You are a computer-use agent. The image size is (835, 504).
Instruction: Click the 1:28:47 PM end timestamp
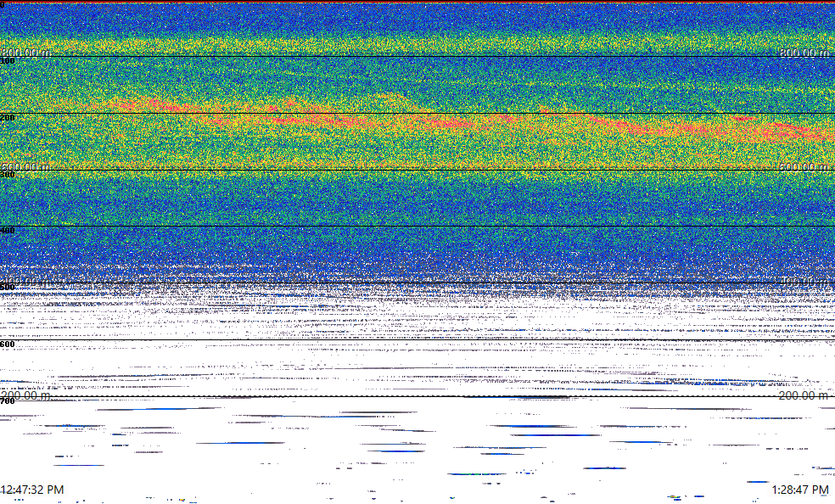click(x=800, y=490)
